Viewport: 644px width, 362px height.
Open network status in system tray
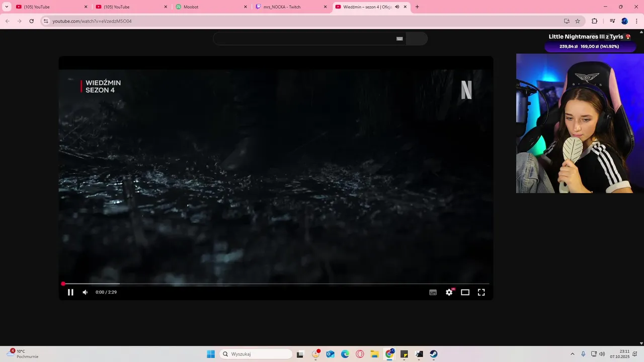point(594,354)
